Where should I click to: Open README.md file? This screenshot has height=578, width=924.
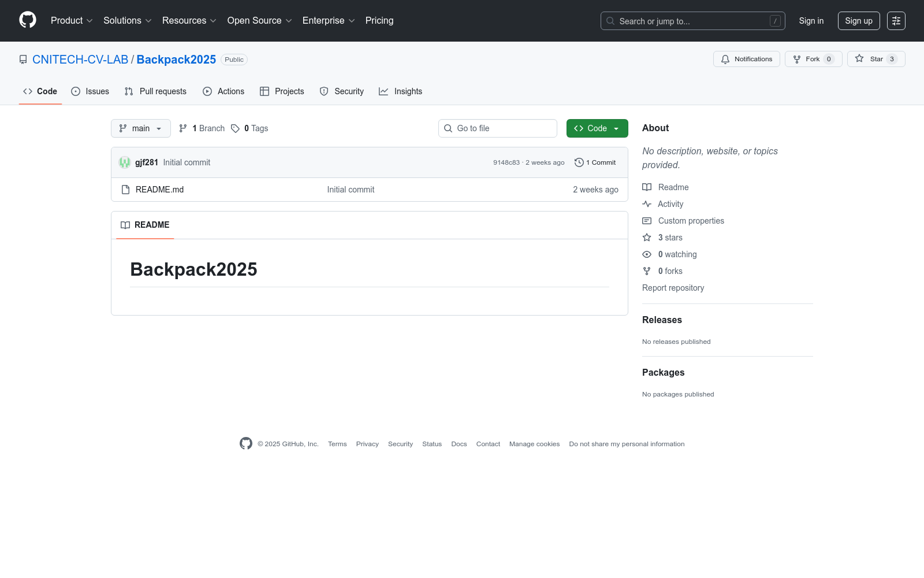[x=159, y=190]
